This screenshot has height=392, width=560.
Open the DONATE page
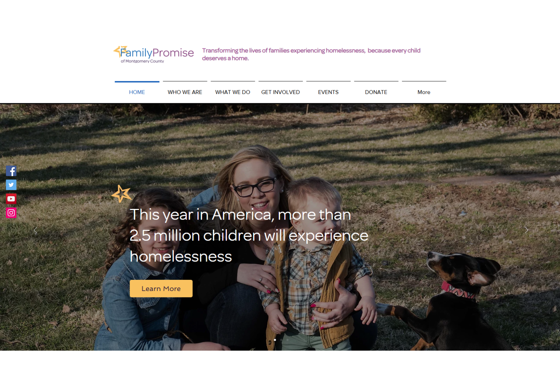376,92
